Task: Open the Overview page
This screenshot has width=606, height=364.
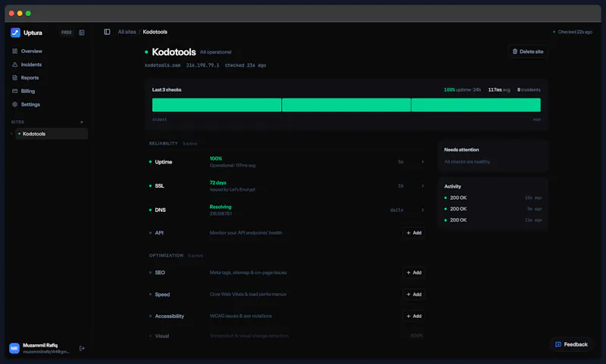Action: pos(31,51)
